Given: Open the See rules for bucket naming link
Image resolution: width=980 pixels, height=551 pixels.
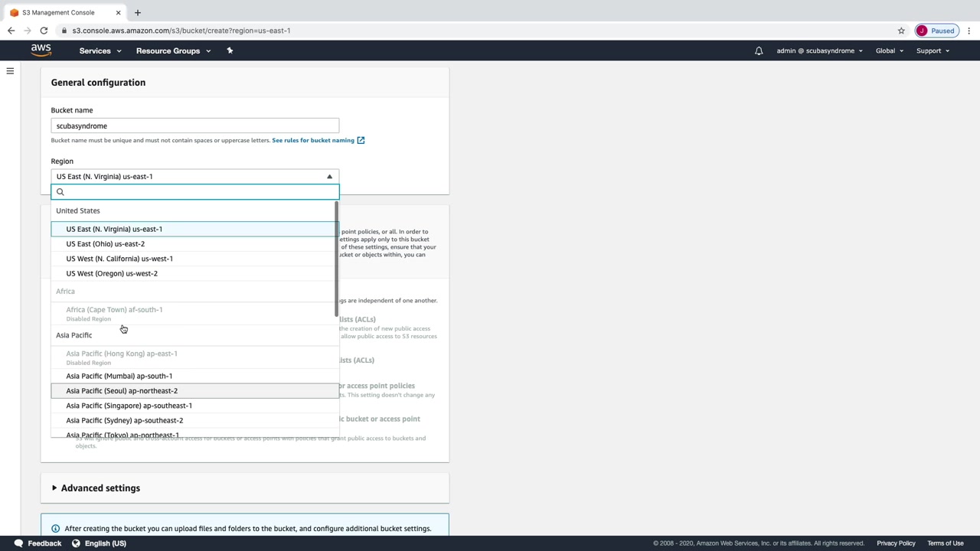Looking at the screenshot, I should [x=318, y=140].
